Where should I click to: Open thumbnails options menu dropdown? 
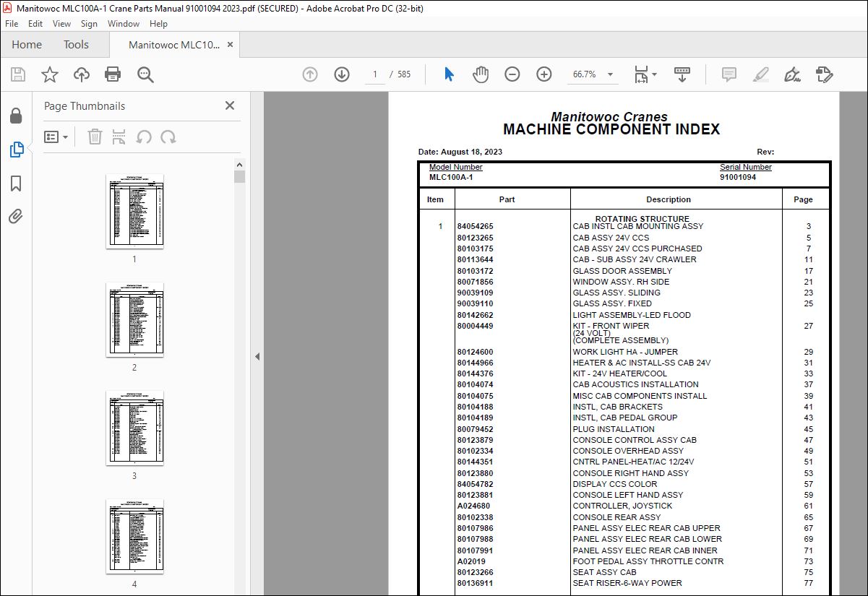pos(56,137)
